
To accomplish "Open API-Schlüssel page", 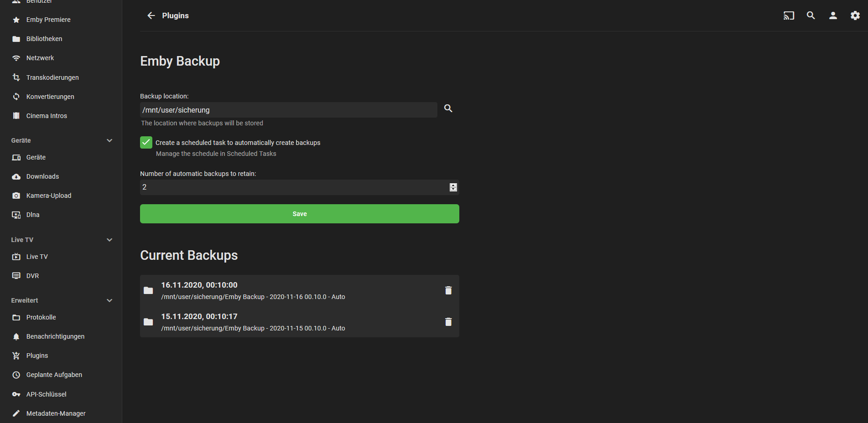I will [x=47, y=394].
